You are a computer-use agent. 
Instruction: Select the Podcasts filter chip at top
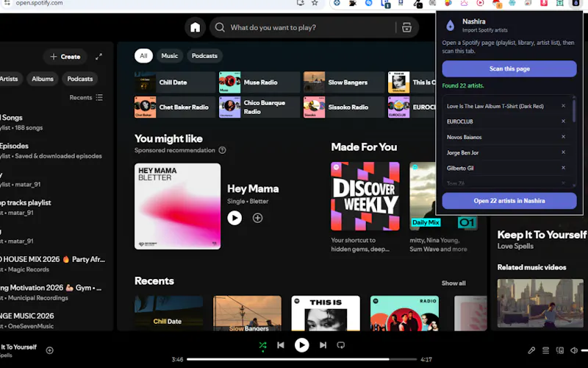[x=204, y=56]
